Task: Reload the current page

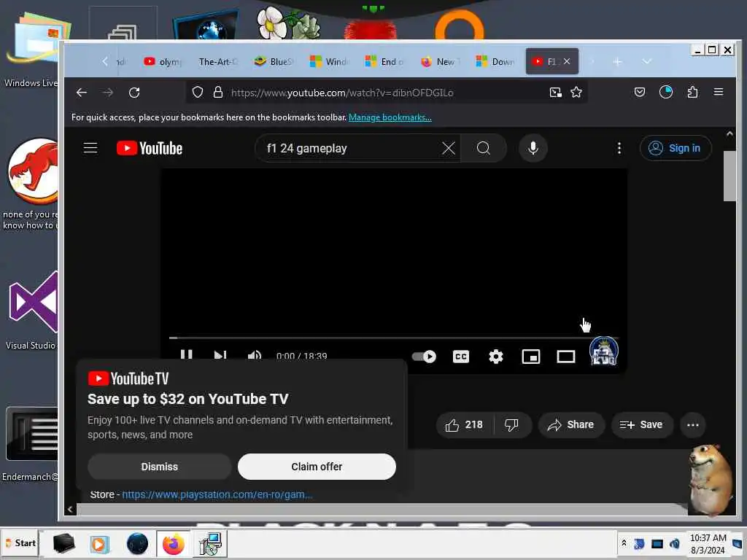Action: (134, 93)
